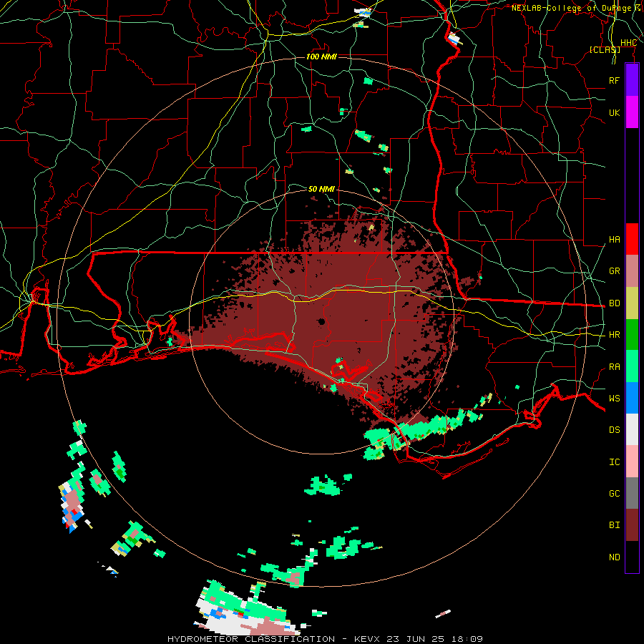Screen dimensions: 644x644
Task: Click the [CLAS] units label
Action: pyautogui.click(x=605, y=49)
